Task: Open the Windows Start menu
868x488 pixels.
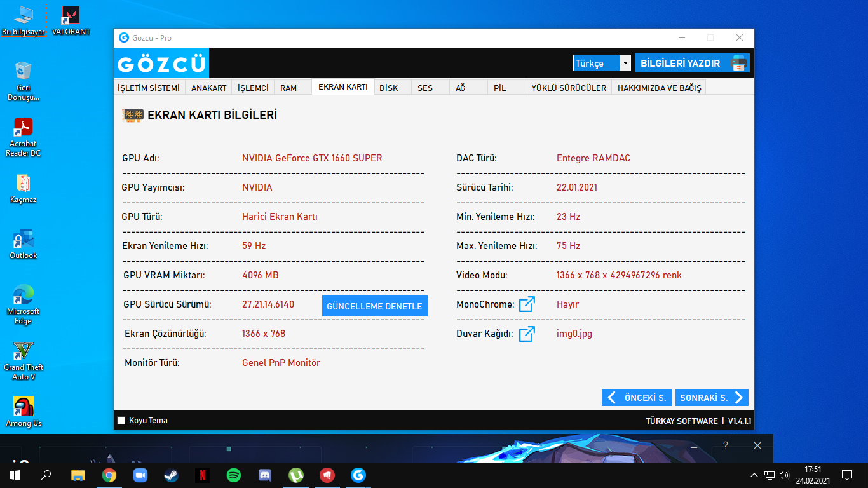Action: (15, 475)
